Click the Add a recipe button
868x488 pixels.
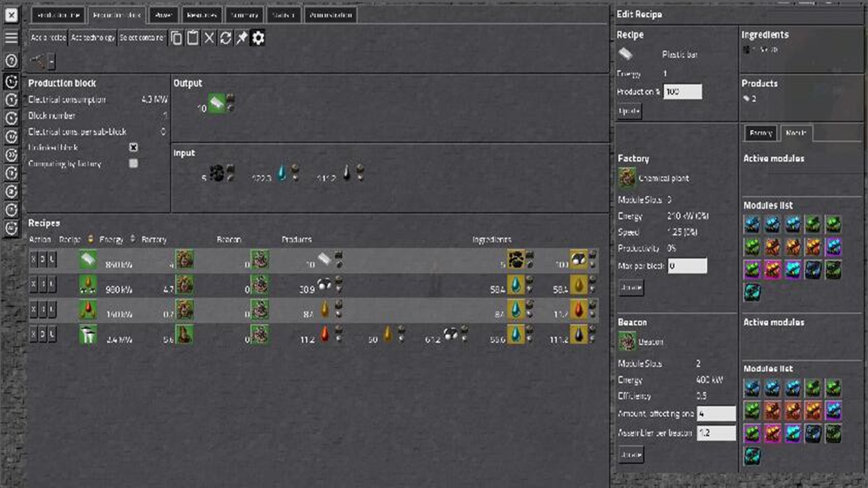(48, 38)
